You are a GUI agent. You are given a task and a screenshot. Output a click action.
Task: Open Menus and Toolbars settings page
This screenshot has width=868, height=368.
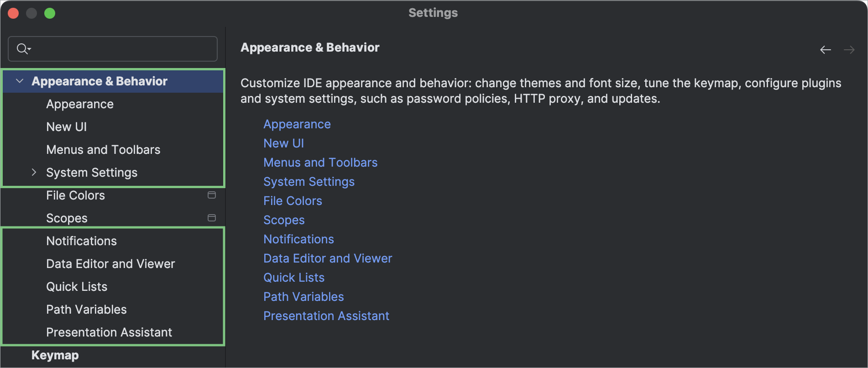click(x=103, y=149)
